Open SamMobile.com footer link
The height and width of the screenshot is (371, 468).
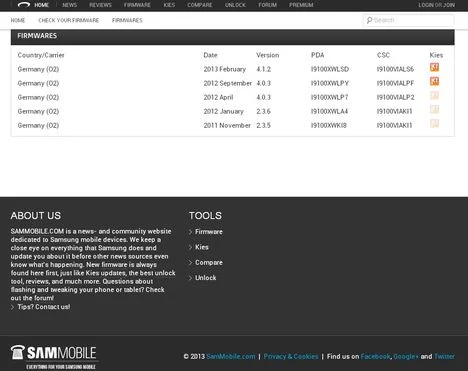231,356
